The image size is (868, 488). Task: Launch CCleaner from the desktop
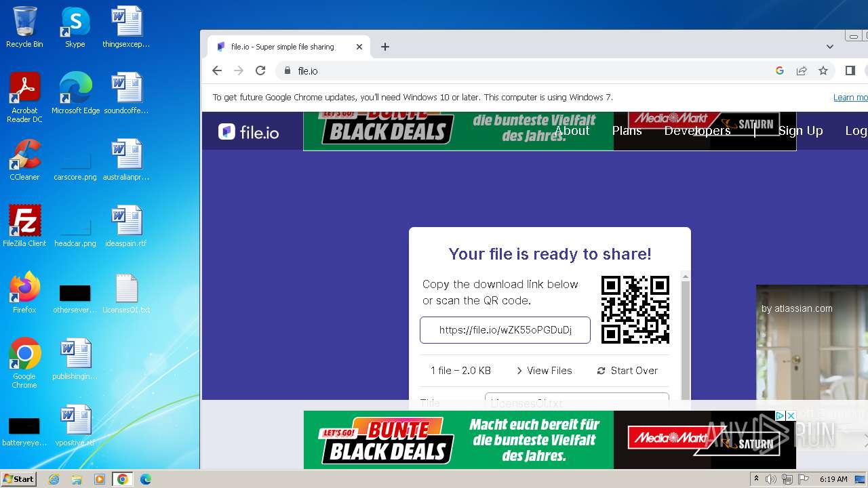pos(24,160)
